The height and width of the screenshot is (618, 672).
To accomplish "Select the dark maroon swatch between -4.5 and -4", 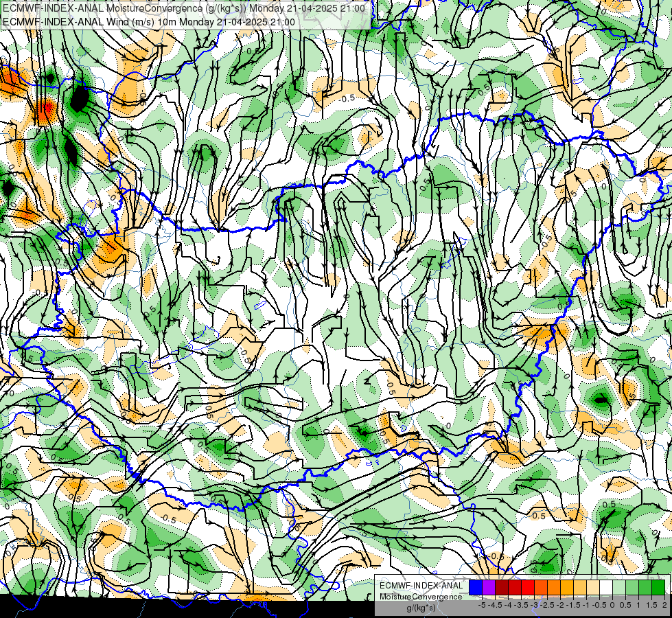I will tap(502, 587).
